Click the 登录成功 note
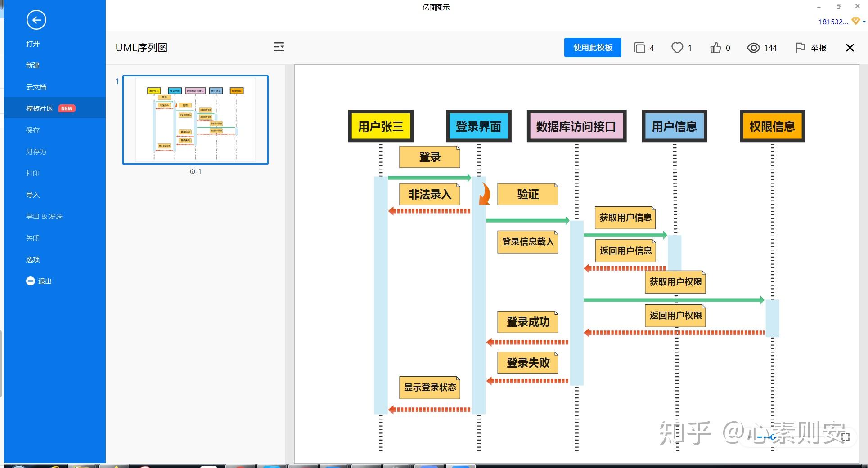Image resolution: width=868 pixels, height=468 pixels. coord(528,322)
